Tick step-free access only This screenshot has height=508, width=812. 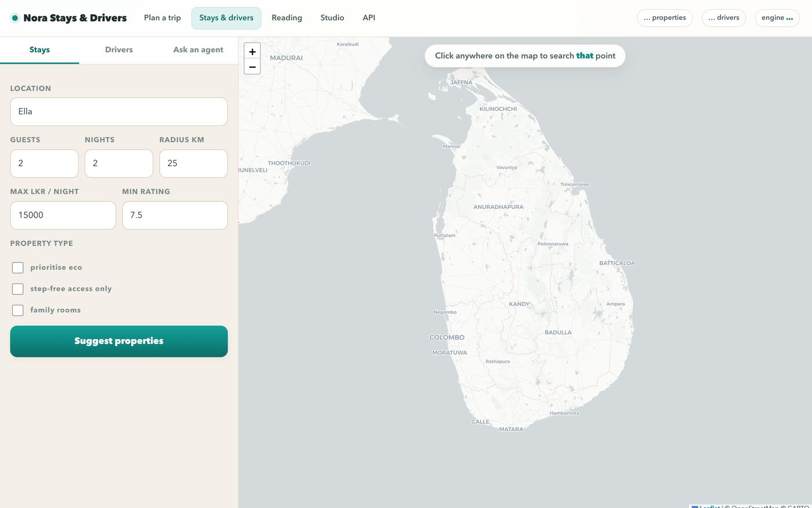18,289
